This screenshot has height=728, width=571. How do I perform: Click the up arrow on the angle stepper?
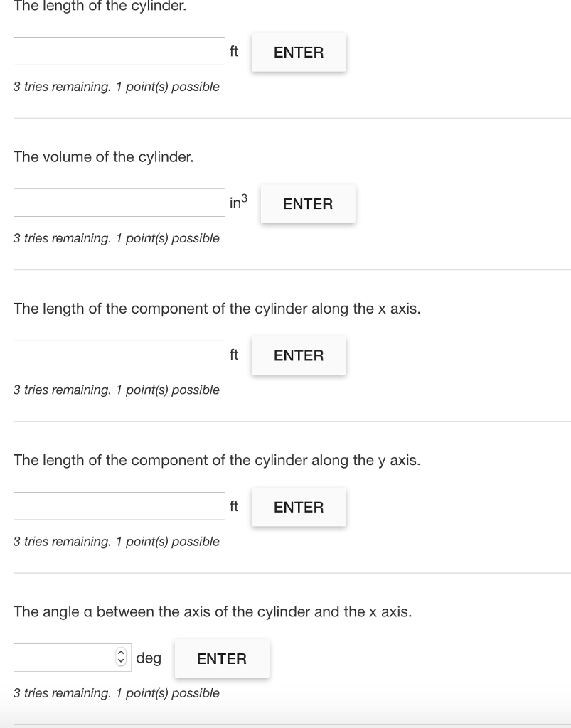[x=119, y=653]
